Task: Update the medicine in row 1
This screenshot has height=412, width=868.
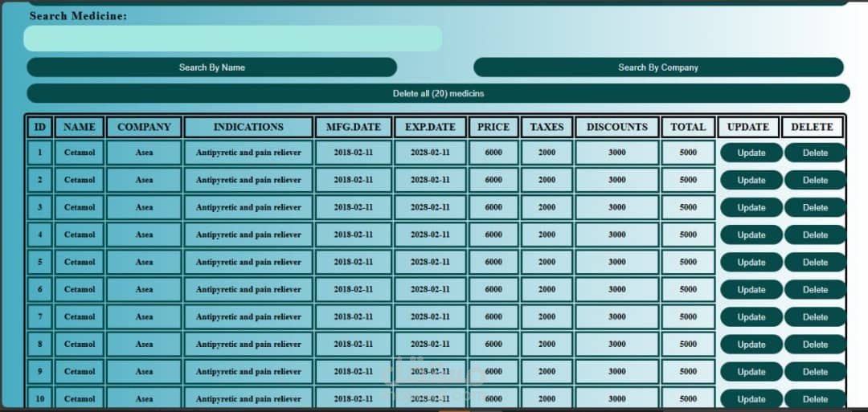Action: 751,153
